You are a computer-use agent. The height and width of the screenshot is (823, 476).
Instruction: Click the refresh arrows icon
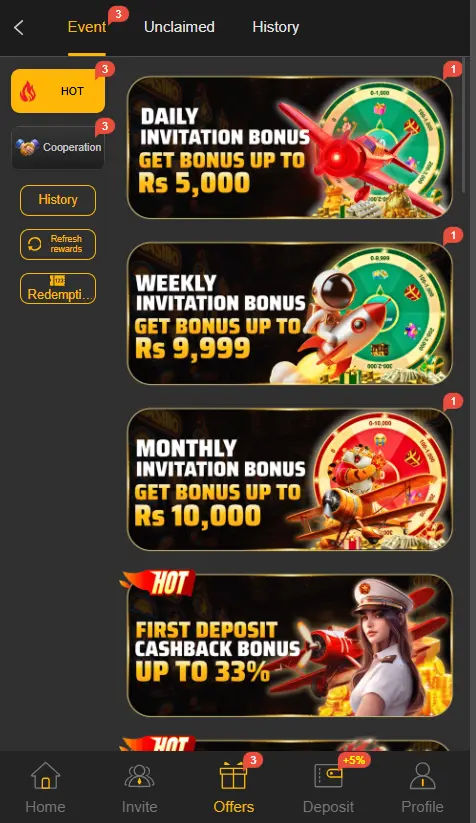point(35,244)
